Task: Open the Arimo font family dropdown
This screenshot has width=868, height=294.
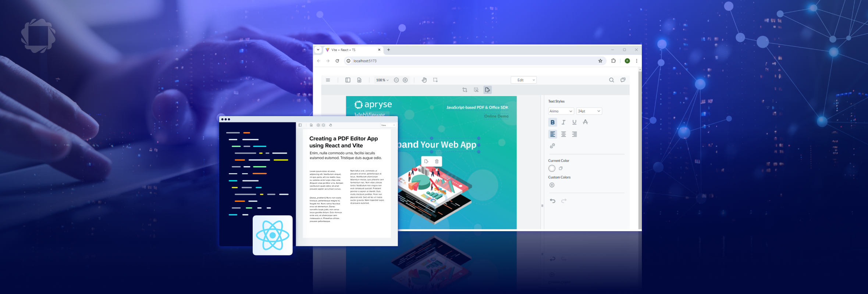Action: (x=561, y=111)
